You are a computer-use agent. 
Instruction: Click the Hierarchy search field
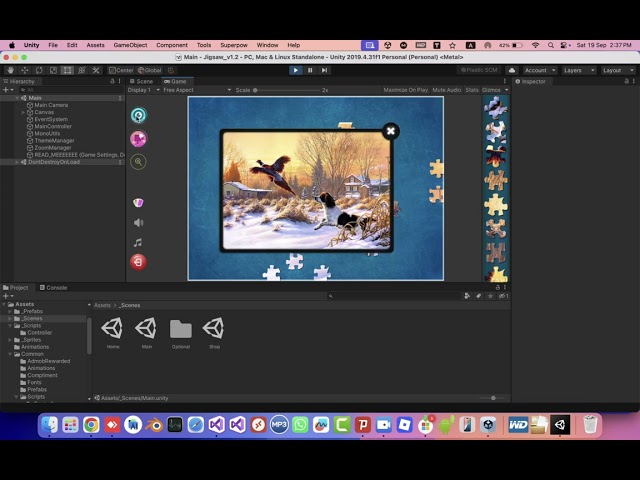pyautogui.click(x=69, y=90)
